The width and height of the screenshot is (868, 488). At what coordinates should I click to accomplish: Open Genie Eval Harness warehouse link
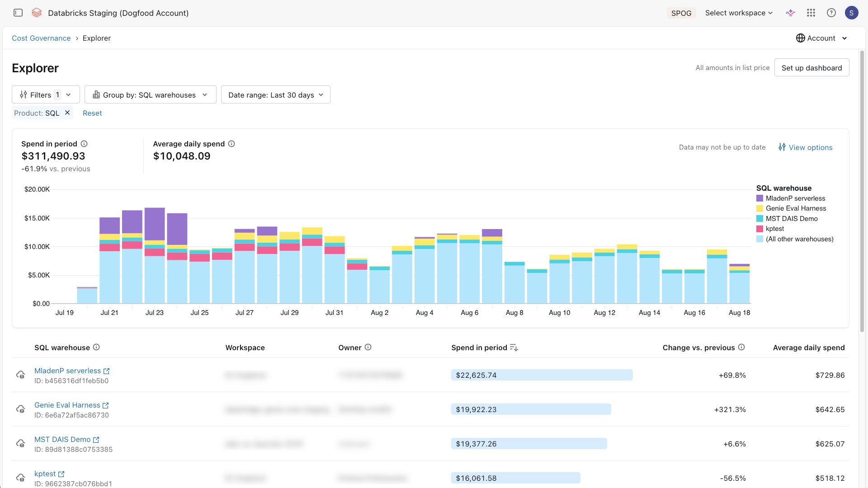coord(67,405)
